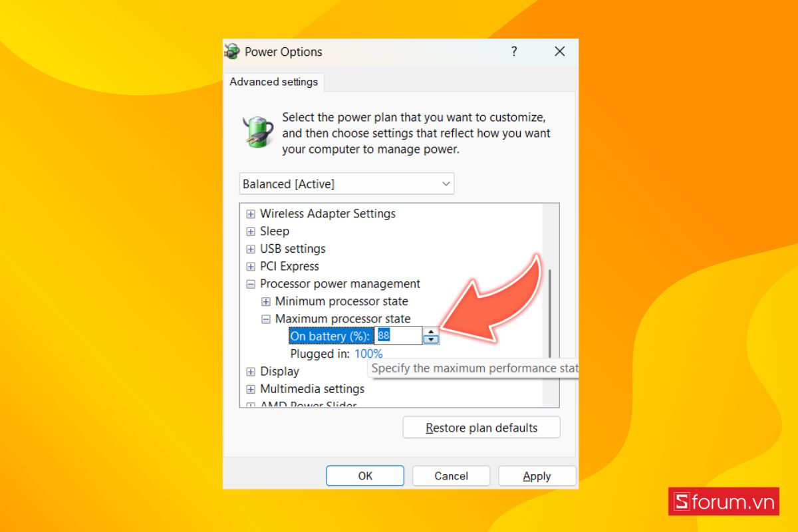The width and height of the screenshot is (798, 532).
Task: Expand Minimum processor state
Action: click(266, 301)
